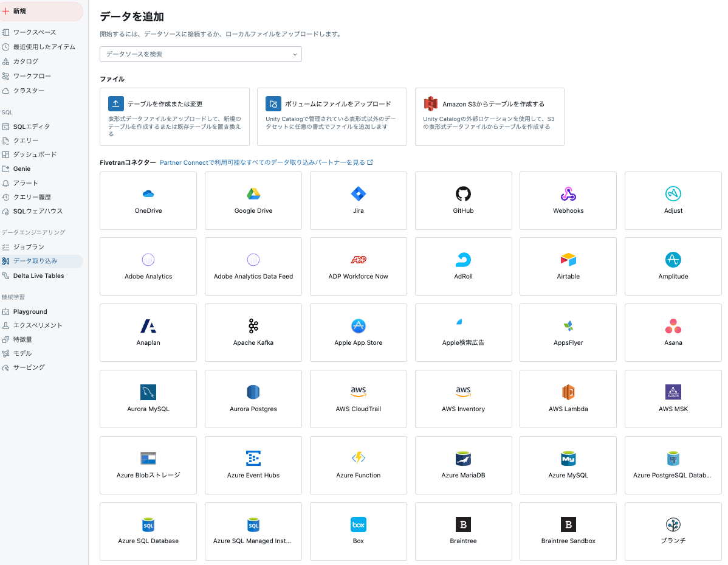Select the Asana connector
This screenshot has height=565, width=728.
[673, 333]
